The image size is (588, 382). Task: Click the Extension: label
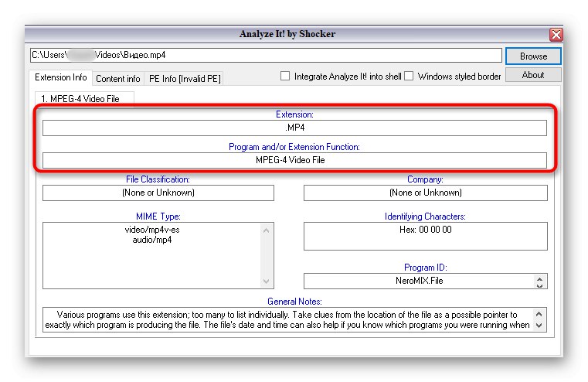click(x=294, y=114)
